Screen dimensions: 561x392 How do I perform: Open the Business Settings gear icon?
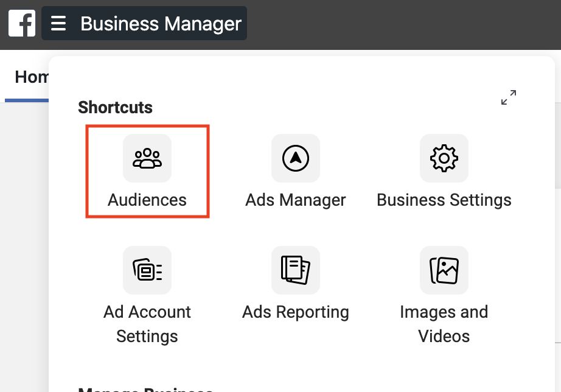pyautogui.click(x=444, y=158)
